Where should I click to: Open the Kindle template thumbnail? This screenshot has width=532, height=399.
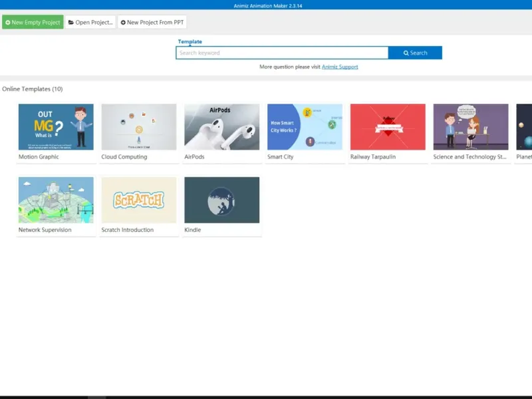222,200
